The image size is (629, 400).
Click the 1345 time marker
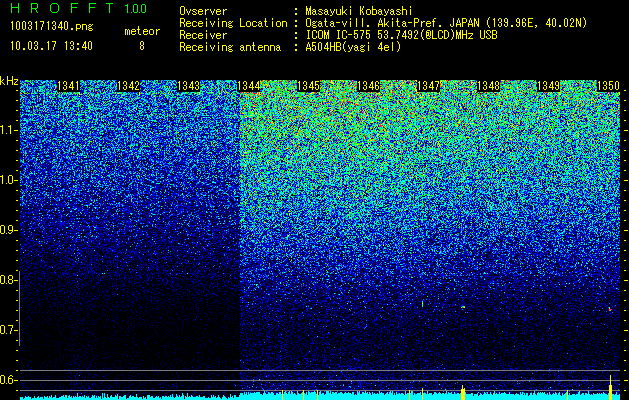click(308, 86)
